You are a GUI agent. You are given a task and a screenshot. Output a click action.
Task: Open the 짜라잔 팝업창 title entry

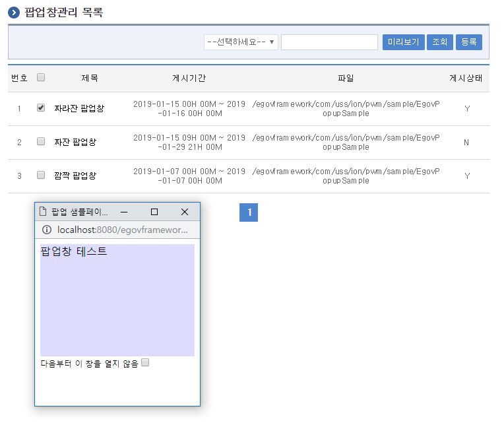tap(79, 108)
